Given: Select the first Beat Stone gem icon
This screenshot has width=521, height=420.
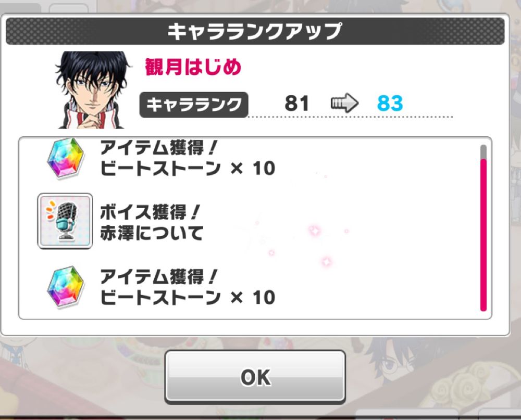Looking at the screenshot, I should pyautogui.click(x=66, y=158).
